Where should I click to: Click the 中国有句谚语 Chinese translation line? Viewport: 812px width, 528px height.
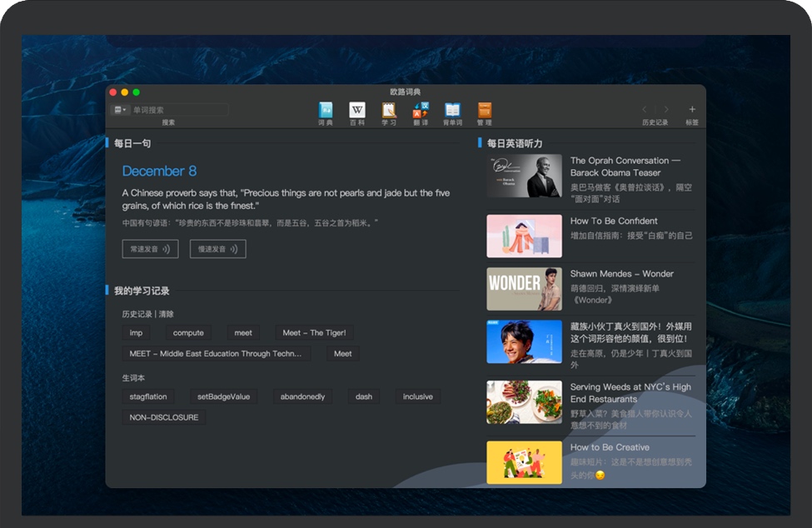click(x=250, y=223)
